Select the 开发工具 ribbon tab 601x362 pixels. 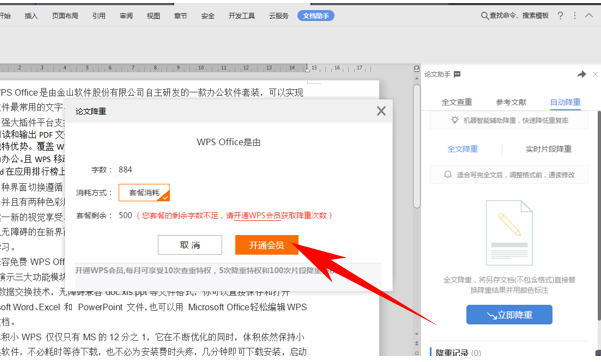(x=241, y=16)
